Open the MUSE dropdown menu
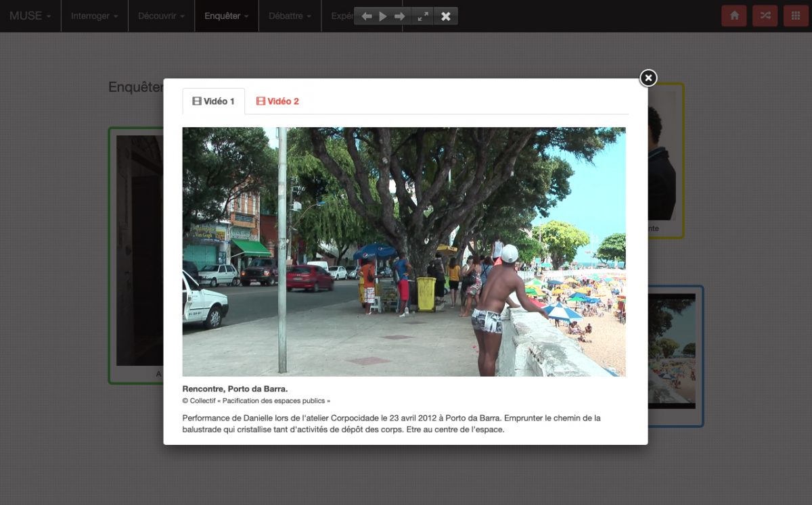 [30, 16]
